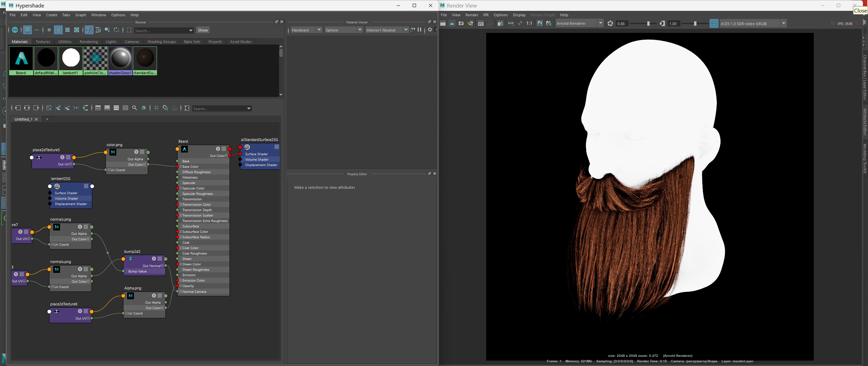This screenshot has width=868, height=366.
Task: Switch to the Textures tab
Action: tap(43, 42)
